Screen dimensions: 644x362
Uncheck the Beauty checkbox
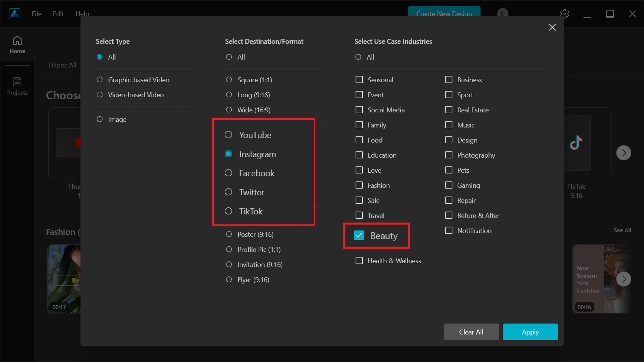coord(359,235)
